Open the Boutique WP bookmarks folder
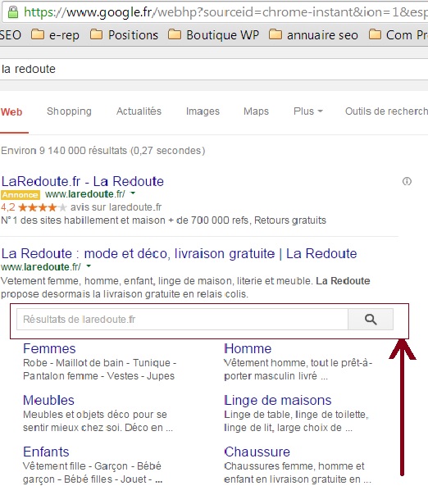The height and width of the screenshot is (504, 428). click(213, 34)
